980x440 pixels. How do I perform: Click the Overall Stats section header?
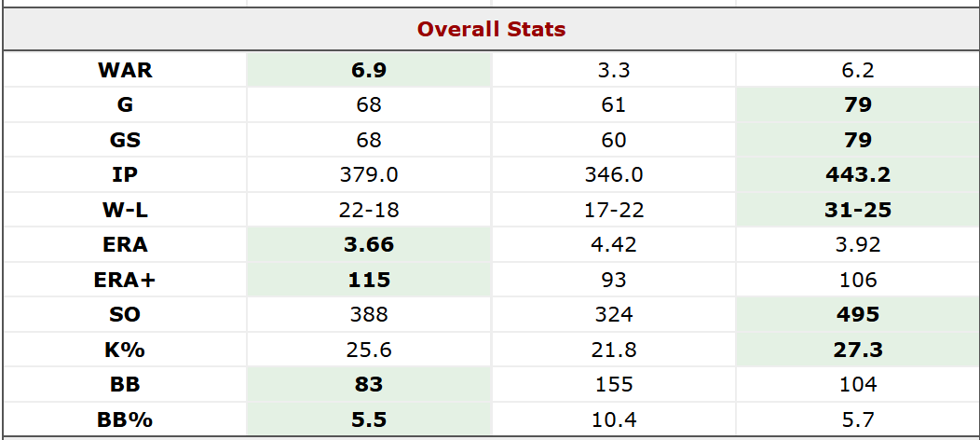coord(491,29)
